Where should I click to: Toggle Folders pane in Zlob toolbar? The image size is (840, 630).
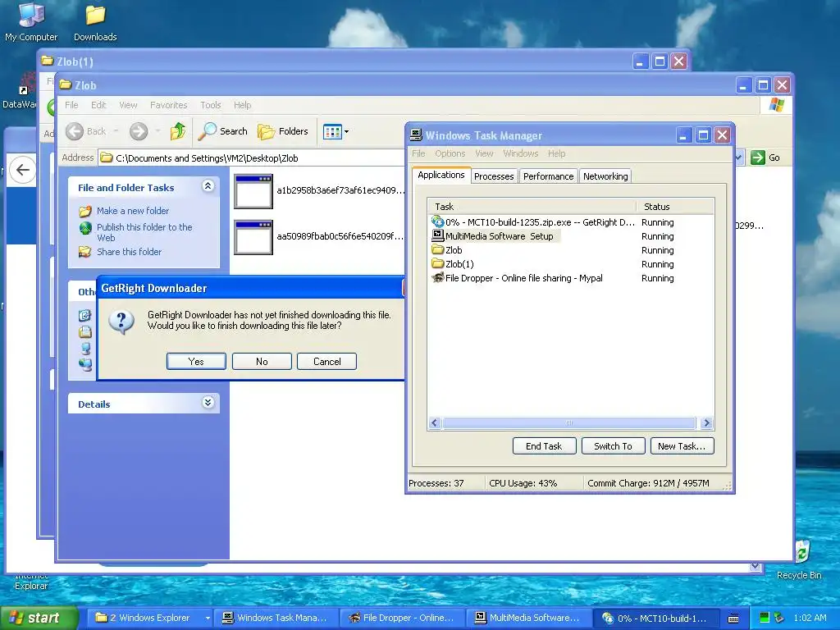[283, 131]
